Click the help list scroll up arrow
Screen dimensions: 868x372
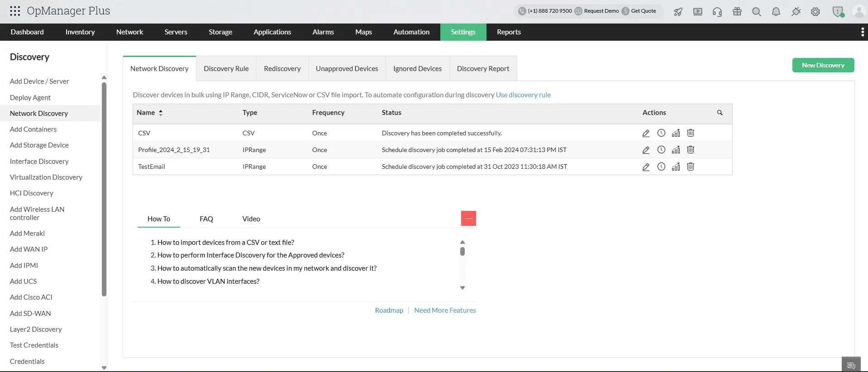tap(463, 242)
